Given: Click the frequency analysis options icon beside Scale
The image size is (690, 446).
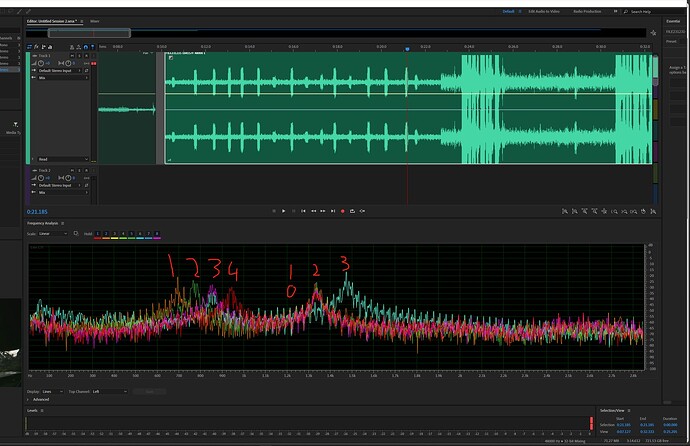Looking at the screenshot, I should pos(76,234).
